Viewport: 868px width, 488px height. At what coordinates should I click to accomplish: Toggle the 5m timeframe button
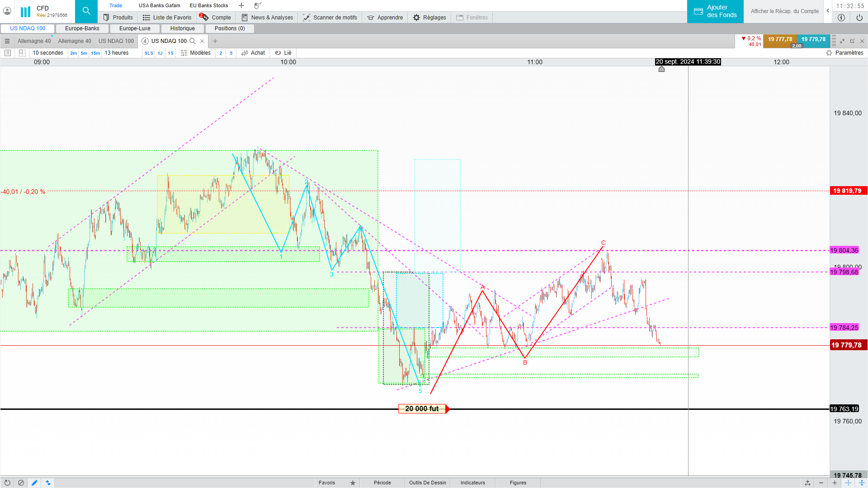[x=84, y=53]
